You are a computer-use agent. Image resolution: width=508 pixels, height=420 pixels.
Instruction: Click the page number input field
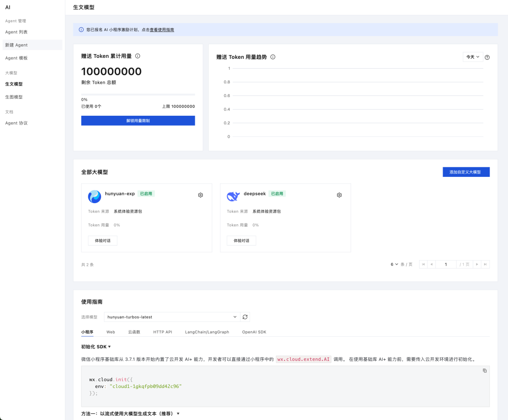pyautogui.click(x=446, y=264)
